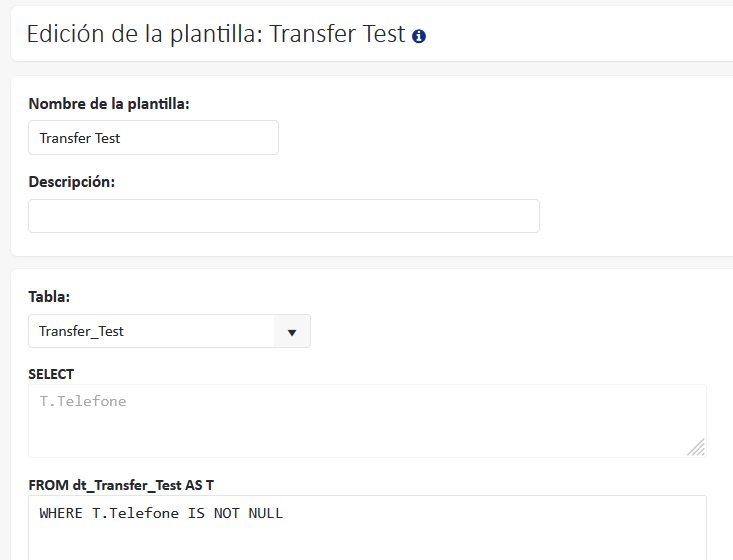
Task: Click the Transfer_Test value in the Tabla combo box
Action: point(82,331)
